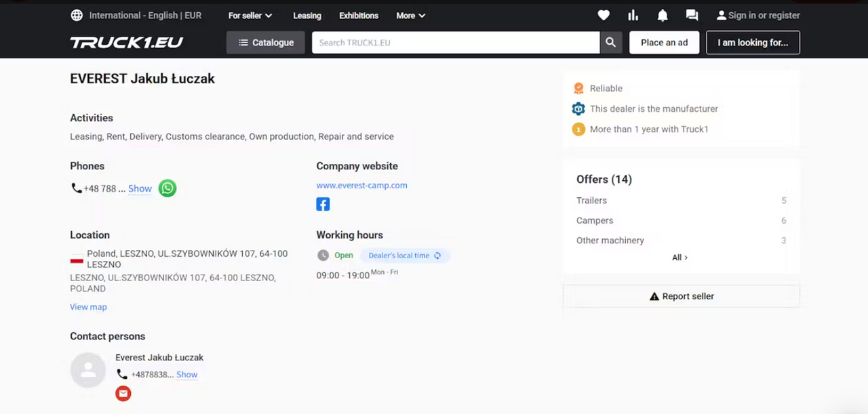
Task: Open WhatsApp chat with the dealer
Action: [x=167, y=188]
